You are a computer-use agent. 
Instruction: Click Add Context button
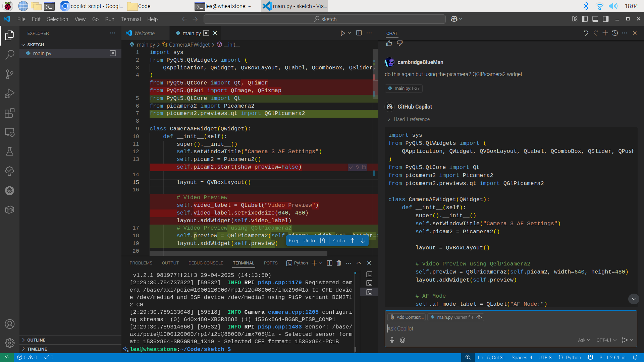pos(406,317)
